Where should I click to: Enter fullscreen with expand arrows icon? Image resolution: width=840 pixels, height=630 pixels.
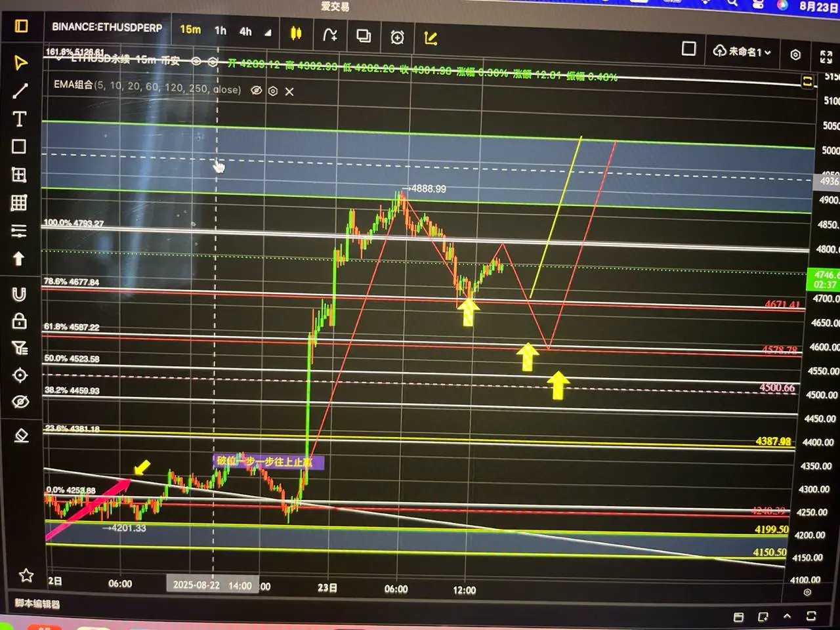(826, 57)
